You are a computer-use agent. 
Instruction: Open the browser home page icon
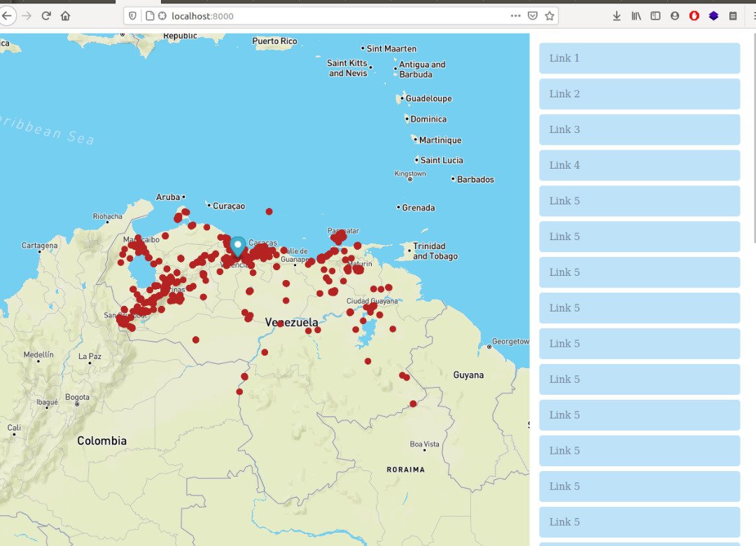66,16
